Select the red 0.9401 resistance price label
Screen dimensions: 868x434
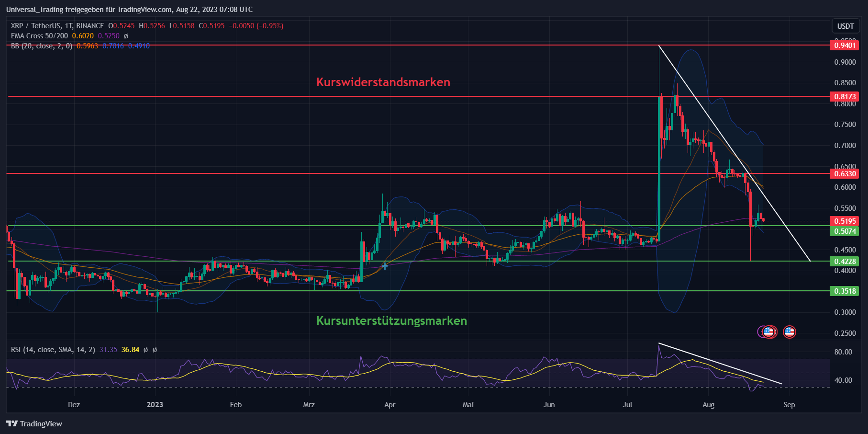coord(845,46)
